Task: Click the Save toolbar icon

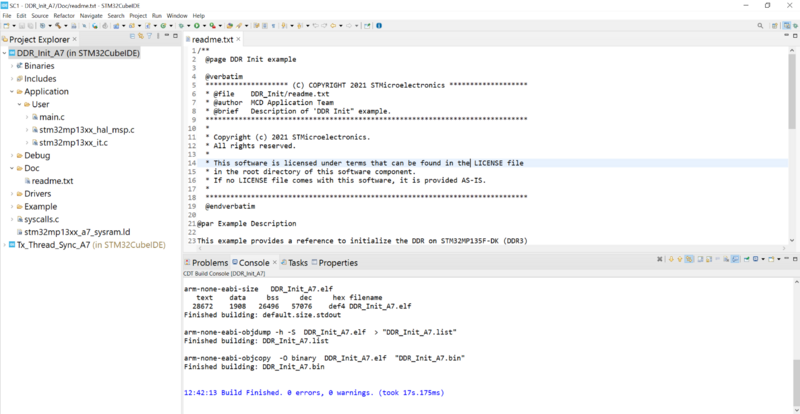Action: click(21, 26)
